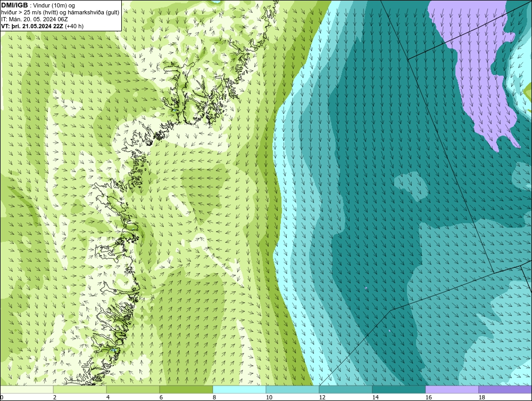Viewport: 532px width, 401px height.
Task: Click the lavender 16–18 m/s legend swatch
Action: pyautogui.click(x=452, y=389)
